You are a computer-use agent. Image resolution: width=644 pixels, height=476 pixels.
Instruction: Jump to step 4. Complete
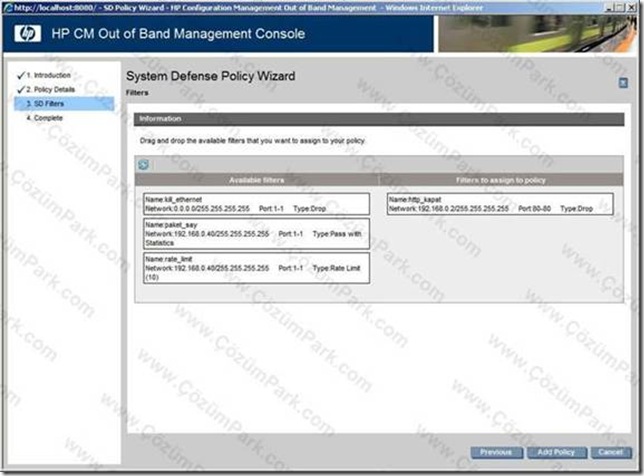[x=44, y=118]
